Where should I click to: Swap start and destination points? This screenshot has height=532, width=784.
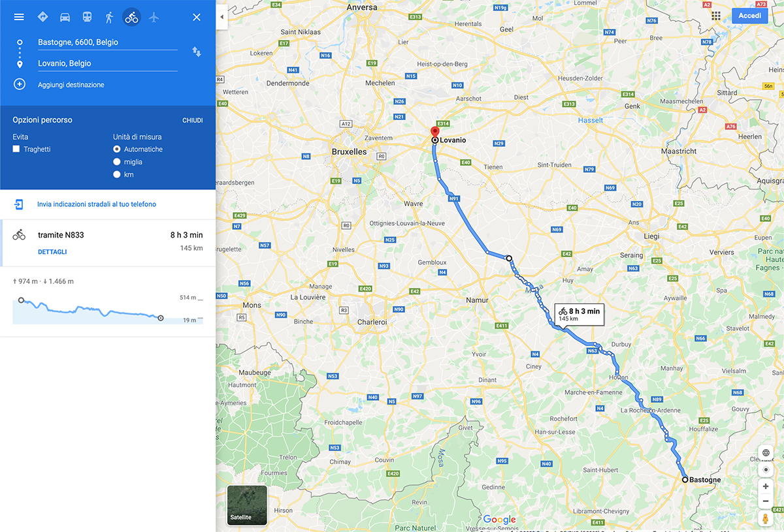(x=196, y=52)
